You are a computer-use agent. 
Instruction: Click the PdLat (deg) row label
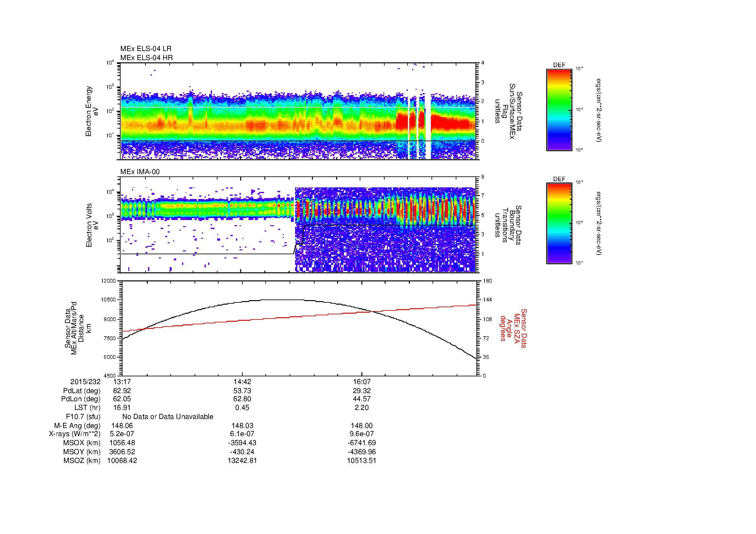pos(82,391)
